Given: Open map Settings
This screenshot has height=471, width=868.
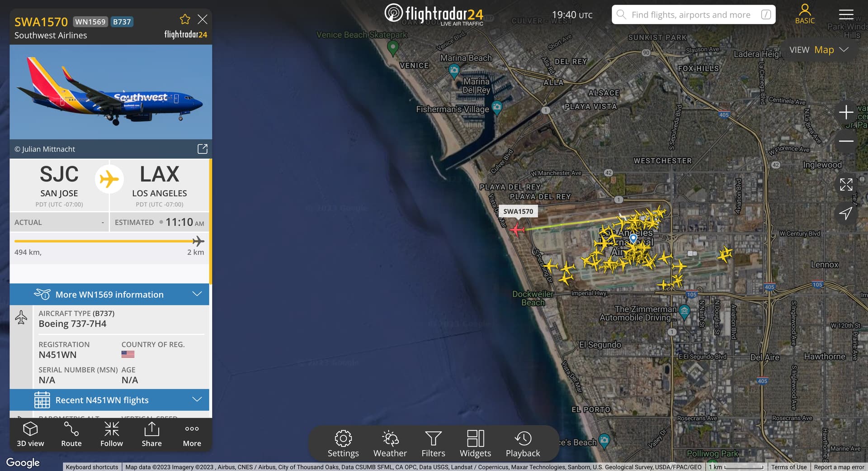Looking at the screenshot, I should [x=343, y=444].
